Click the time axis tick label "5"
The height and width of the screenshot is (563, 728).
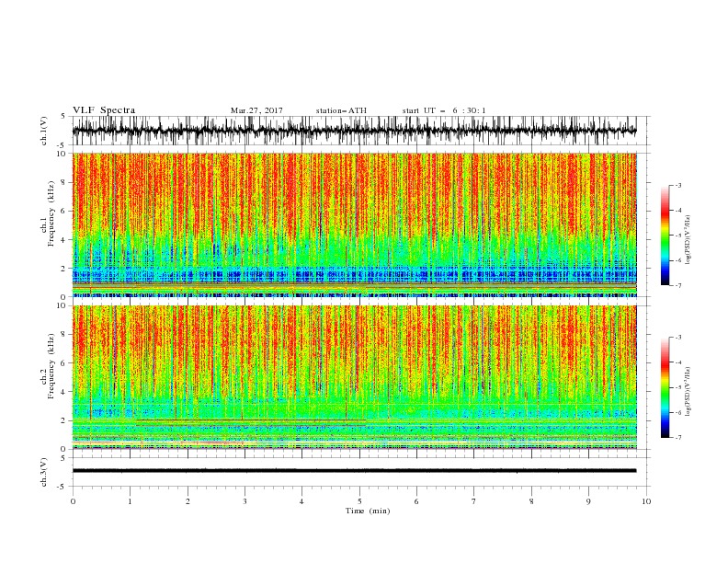click(x=359, y=501)
